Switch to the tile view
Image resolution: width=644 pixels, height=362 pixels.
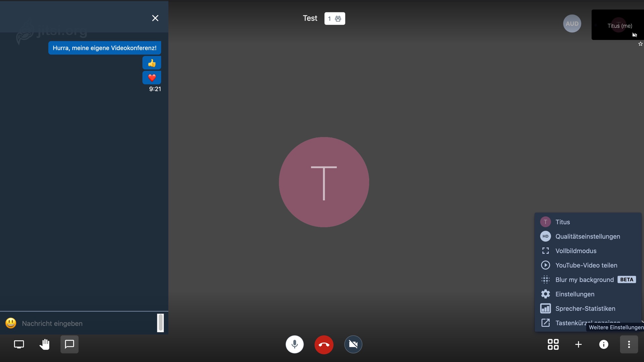(553, 345)
